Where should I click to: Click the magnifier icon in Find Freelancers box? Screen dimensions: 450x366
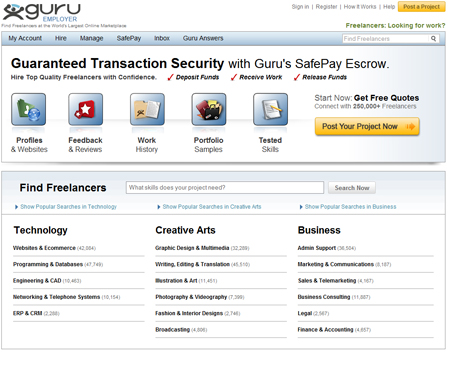(x=433, y=39)
